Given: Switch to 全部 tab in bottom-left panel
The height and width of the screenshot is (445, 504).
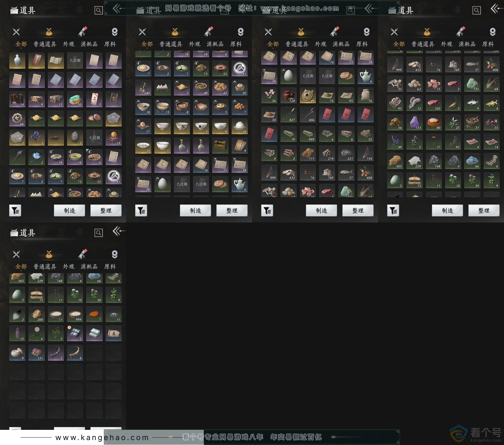Looking at the screenshot, I should click(21, 267).
